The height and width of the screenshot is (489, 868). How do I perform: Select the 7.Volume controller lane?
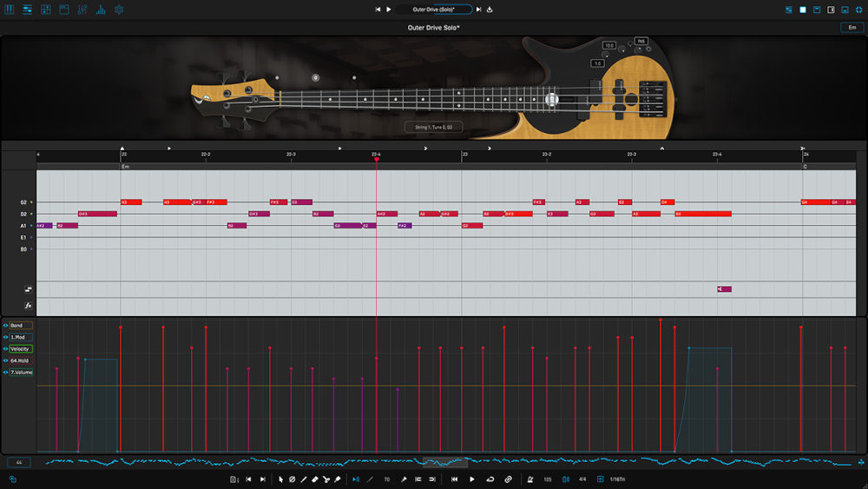click(23, 372)
